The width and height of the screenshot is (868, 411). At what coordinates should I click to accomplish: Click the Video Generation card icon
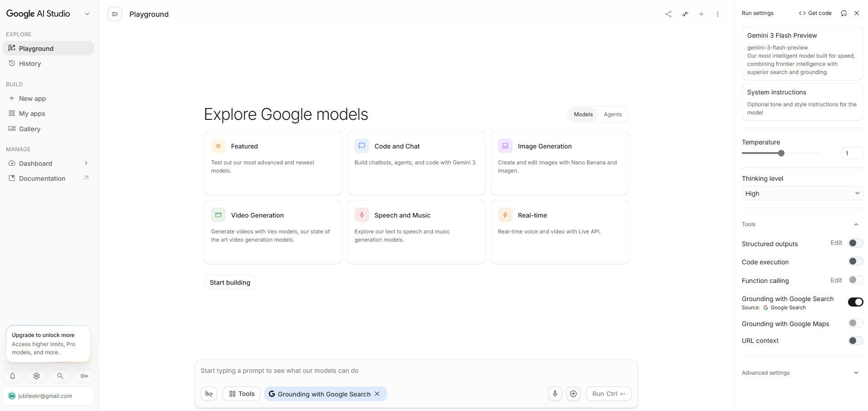click(x=218, y=215)
